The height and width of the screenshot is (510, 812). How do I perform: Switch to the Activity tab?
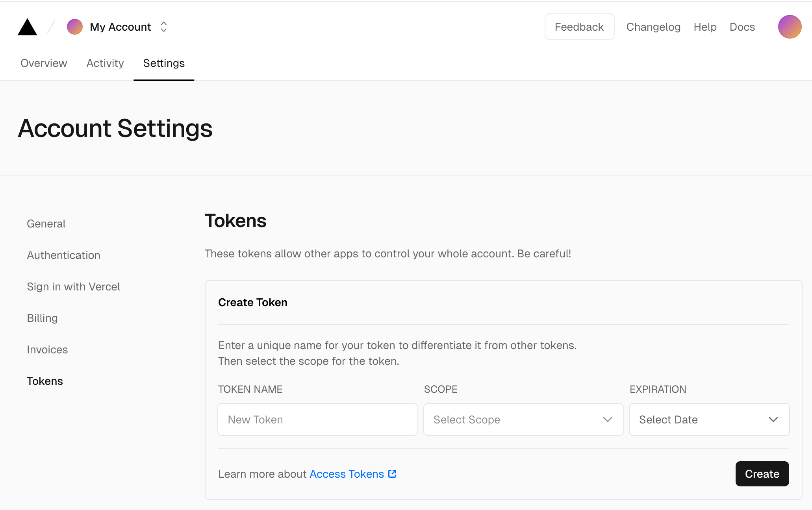105,63
